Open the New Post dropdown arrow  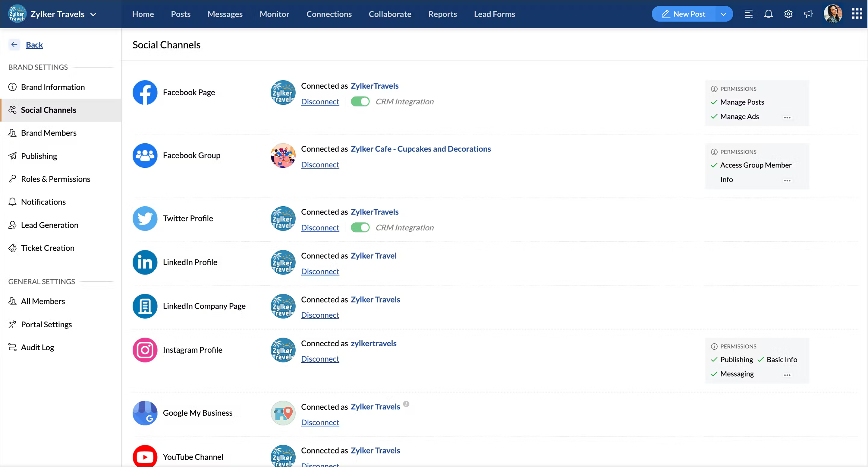[x=723, y=14]
